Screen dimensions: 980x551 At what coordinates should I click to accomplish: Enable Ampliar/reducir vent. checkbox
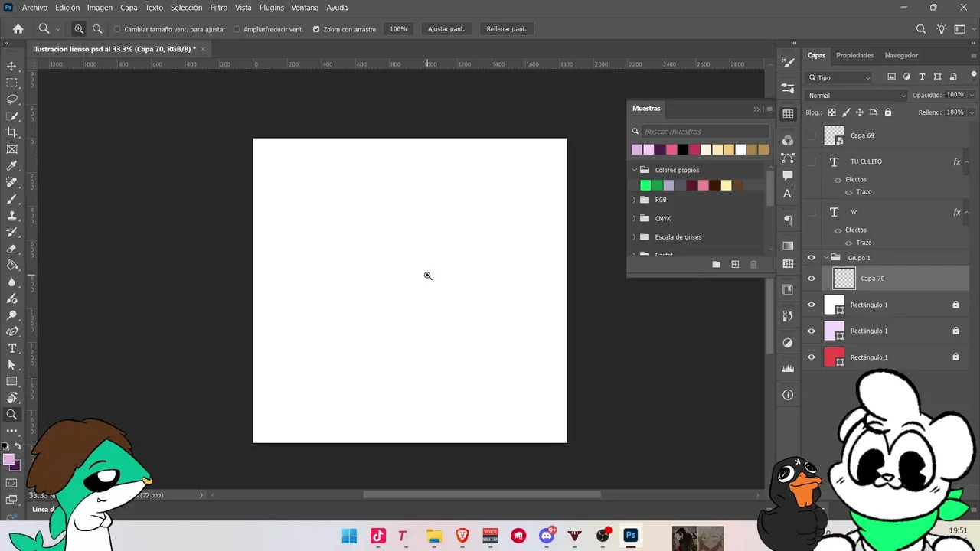pyautogui.click(x=237, y=29)
